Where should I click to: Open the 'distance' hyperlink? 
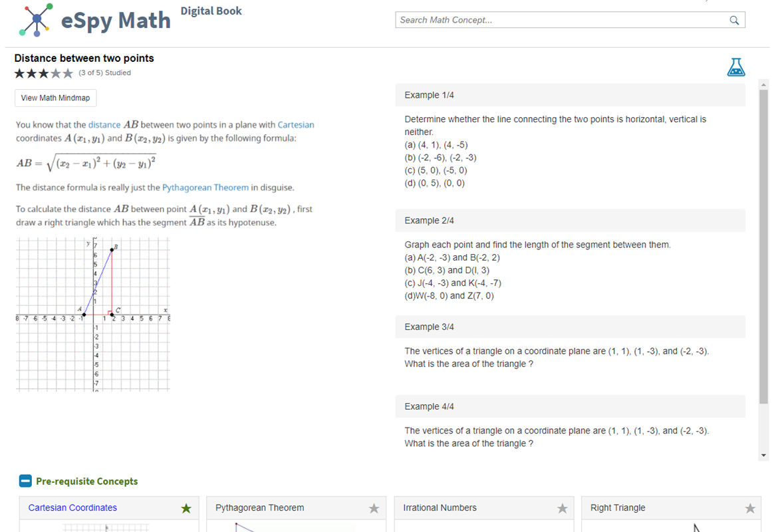coord(104,124)
